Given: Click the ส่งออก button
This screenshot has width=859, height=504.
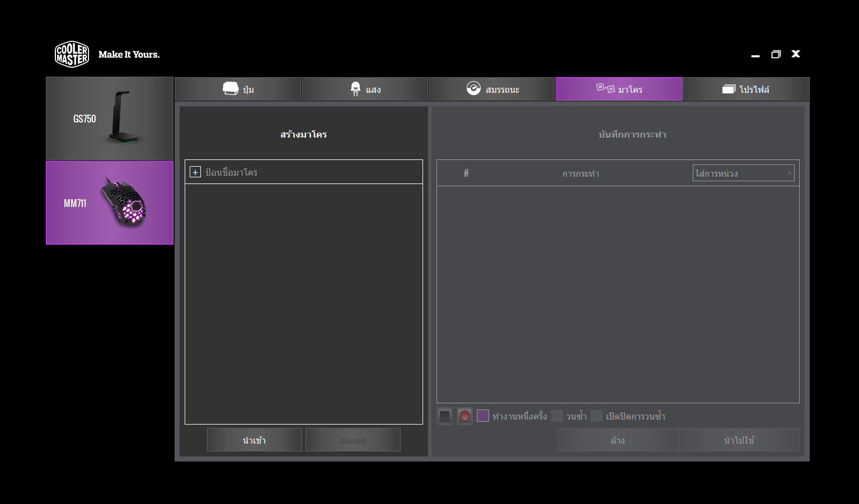Looking at the screenshot, I should click(353, 440).
